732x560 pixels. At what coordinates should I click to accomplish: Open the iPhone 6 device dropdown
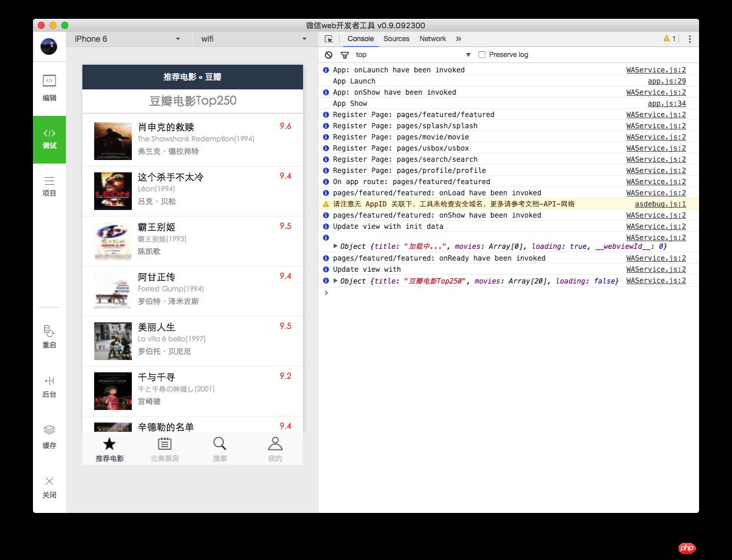128,39
